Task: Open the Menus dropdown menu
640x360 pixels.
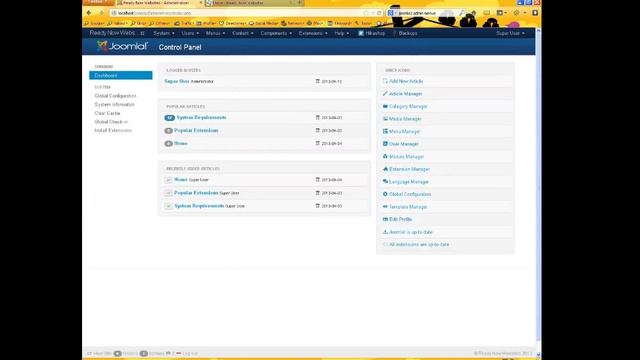Action: (215, 33)
